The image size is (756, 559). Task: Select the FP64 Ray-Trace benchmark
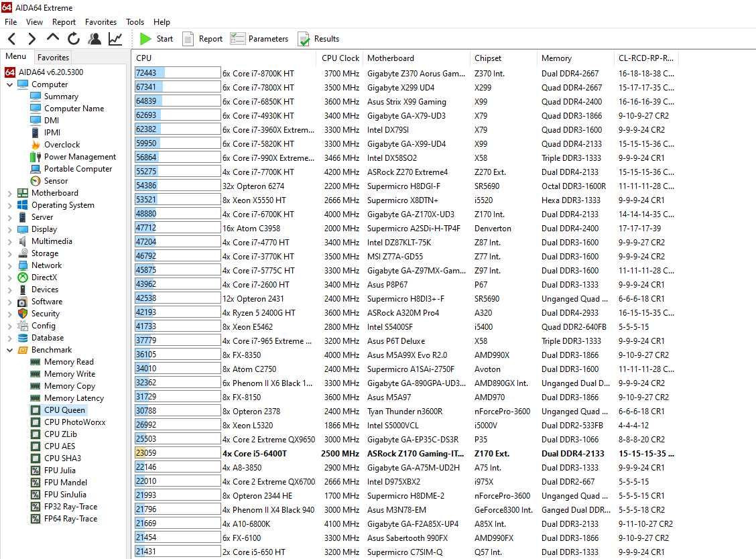[x=71, y=519]
